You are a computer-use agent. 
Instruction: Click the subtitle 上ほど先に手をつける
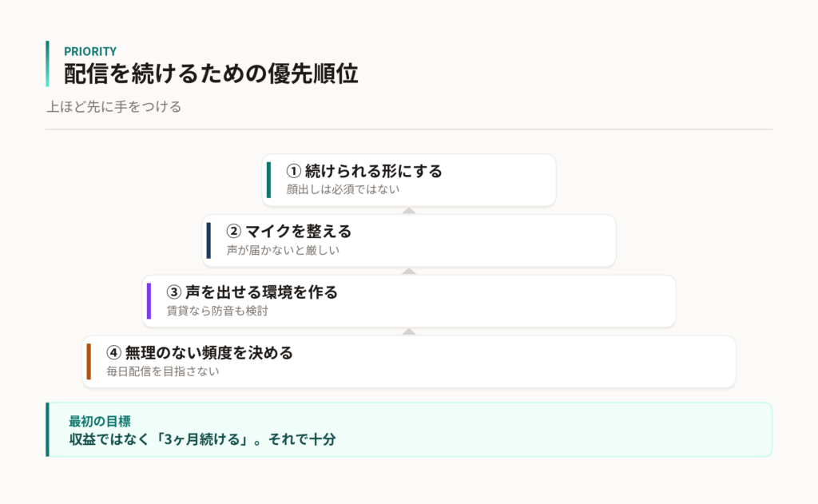(113, 107)
